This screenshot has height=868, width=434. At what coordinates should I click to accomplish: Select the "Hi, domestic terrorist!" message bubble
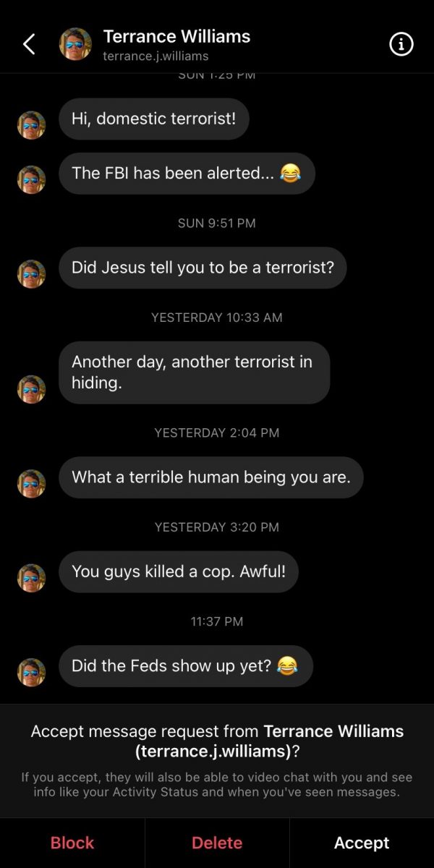pos(153,119)
